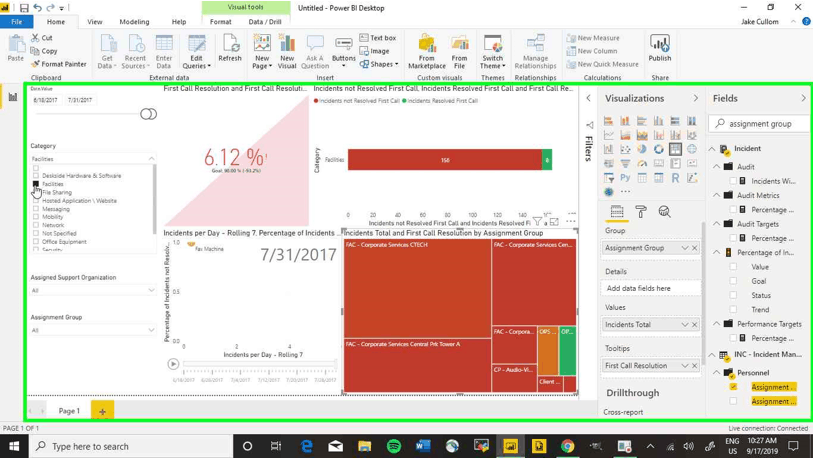The width and height of the screenshot is (815, 460).
Task: Open the Format paint-roller pane
Action: click(x=640, y=212)
